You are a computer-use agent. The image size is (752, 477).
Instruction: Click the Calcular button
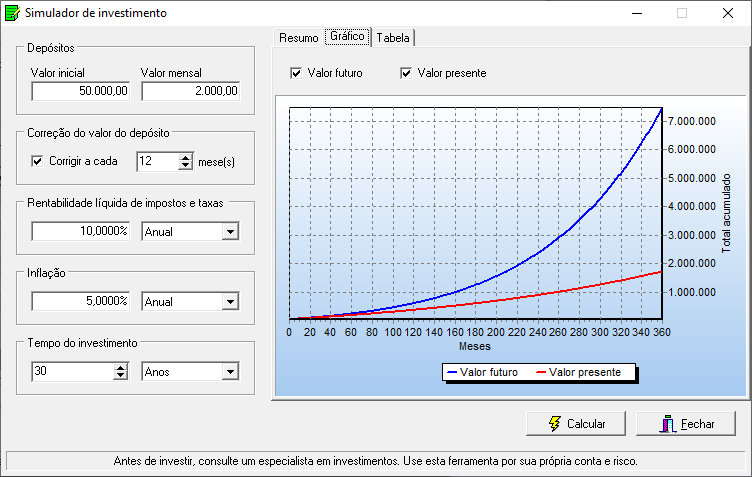(x=576, y=424)
